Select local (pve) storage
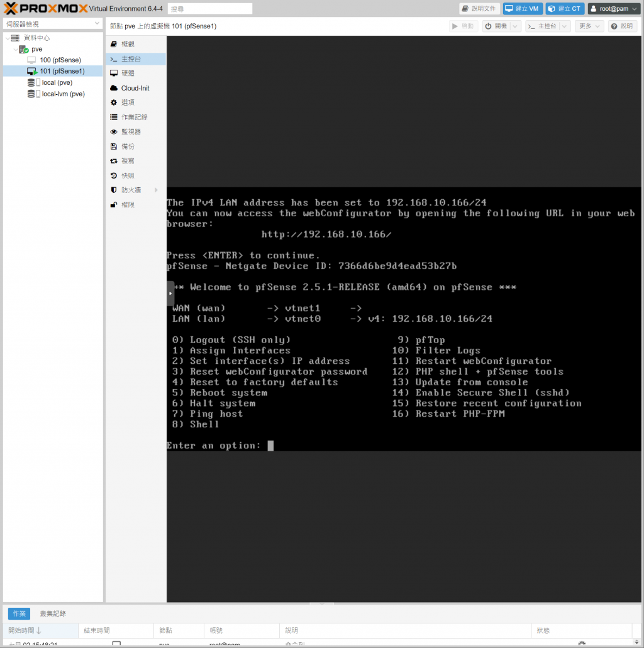This screenshot has height=648, width=644. (57, 83)
